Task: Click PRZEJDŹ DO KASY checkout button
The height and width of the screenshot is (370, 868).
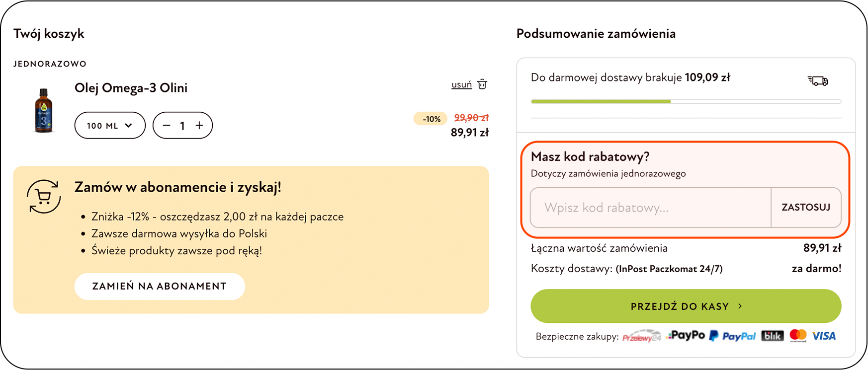Action: 686,306
